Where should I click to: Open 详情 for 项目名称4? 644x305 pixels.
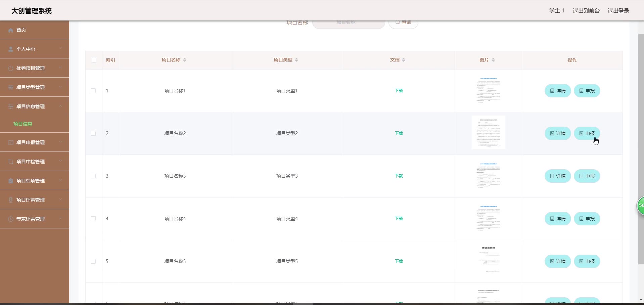coord(558,219)
